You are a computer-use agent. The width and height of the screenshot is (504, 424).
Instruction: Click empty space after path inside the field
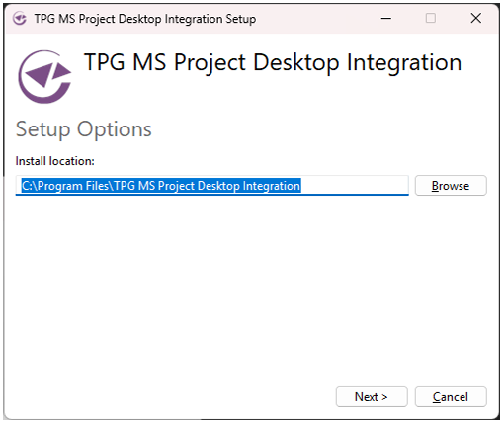354,186
